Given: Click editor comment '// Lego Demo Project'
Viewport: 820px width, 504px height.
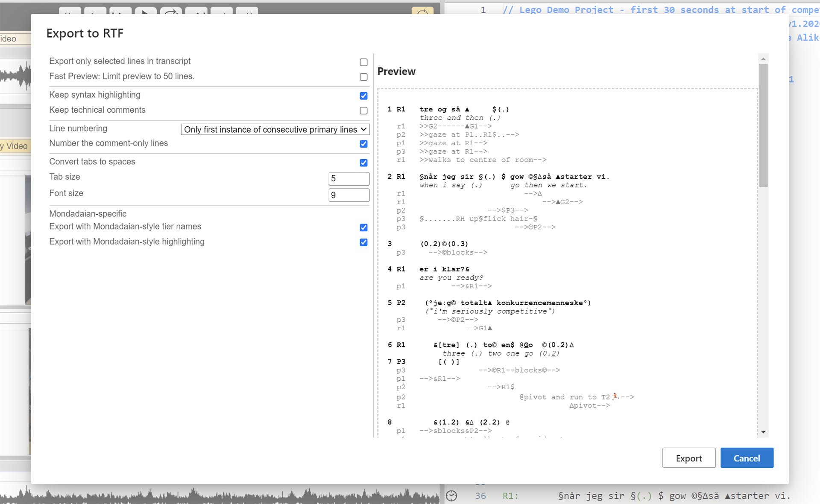Looking at the screenshot, I should pos(558,10).
